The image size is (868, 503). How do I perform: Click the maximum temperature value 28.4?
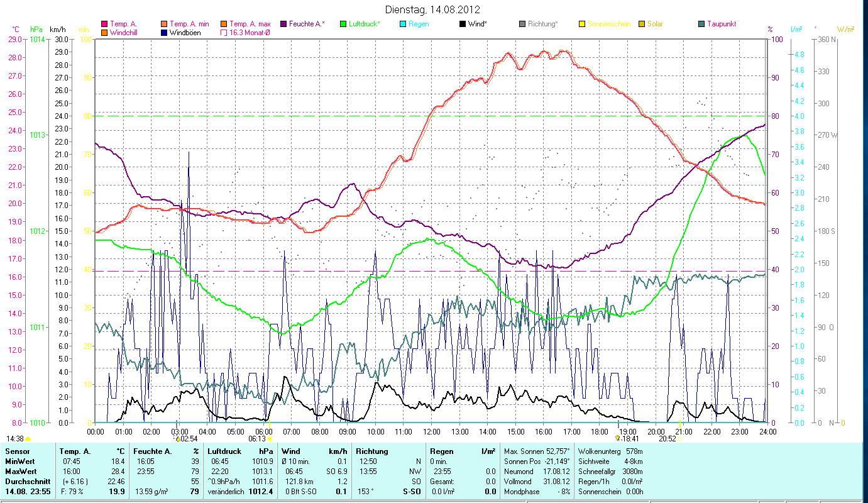(x=118, y=472)
